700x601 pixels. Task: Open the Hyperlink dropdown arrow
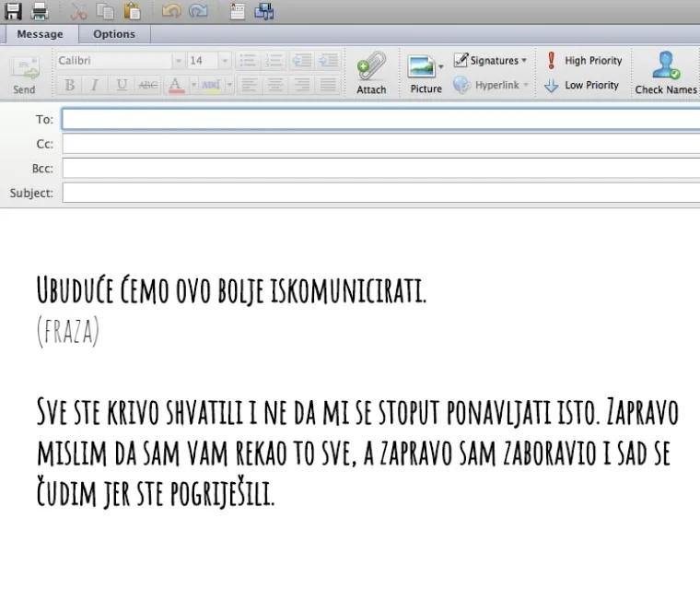click(x=526, y=85)
